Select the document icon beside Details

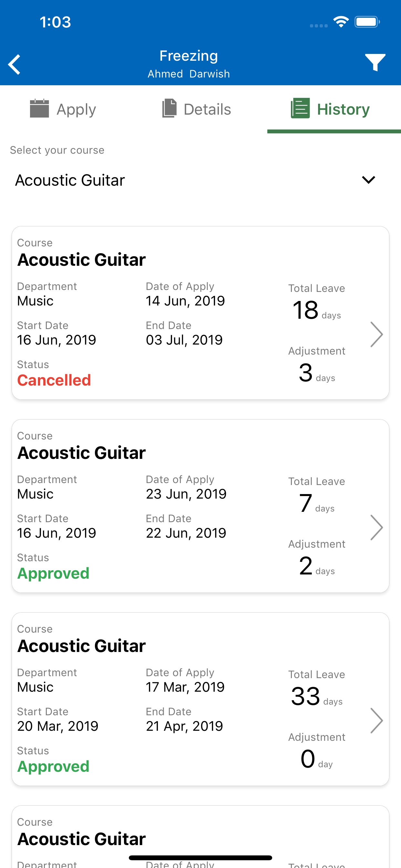170,108
